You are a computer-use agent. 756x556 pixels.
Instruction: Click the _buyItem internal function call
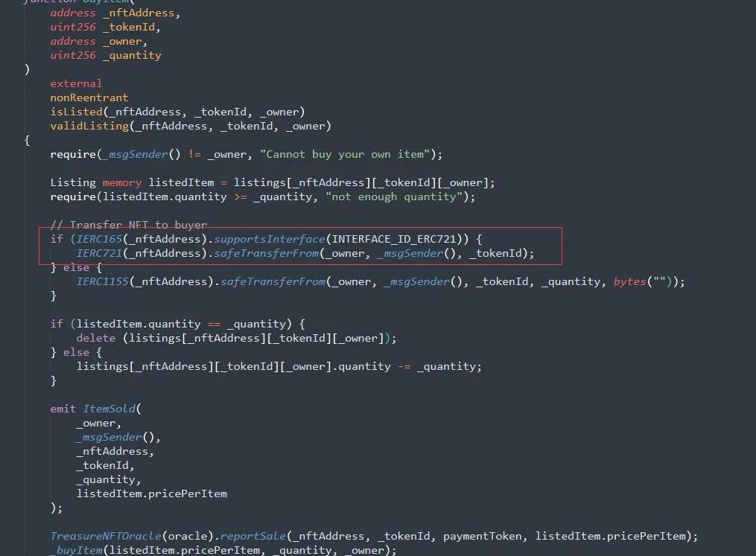pyautogui.click(x=75, y=550)
